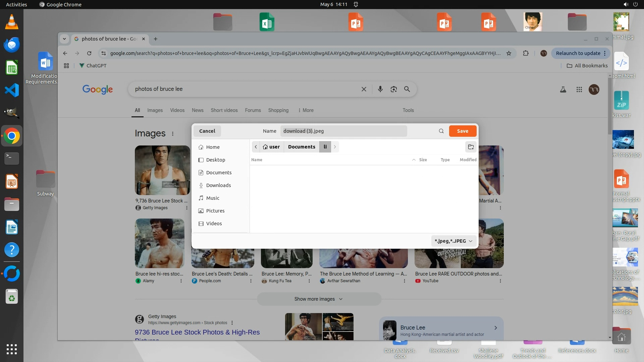
Task: Reload the page
Action: pyautogui.click(x=89, y=53)
